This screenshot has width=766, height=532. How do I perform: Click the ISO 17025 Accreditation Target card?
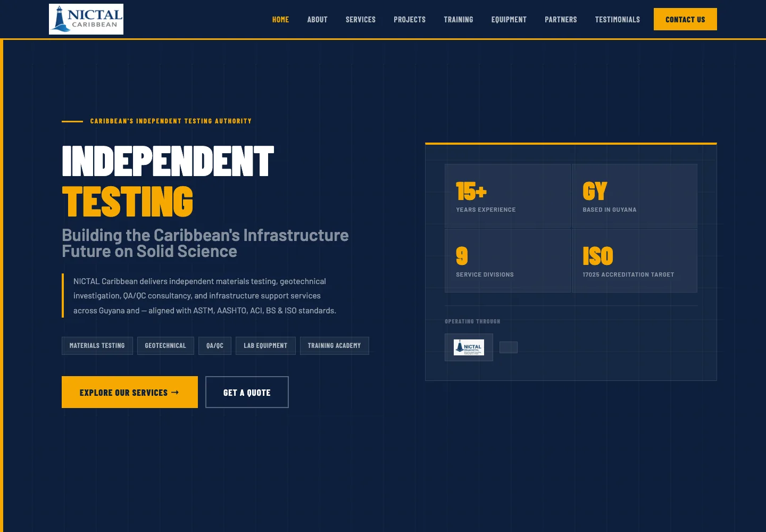[x=634, y=261]
